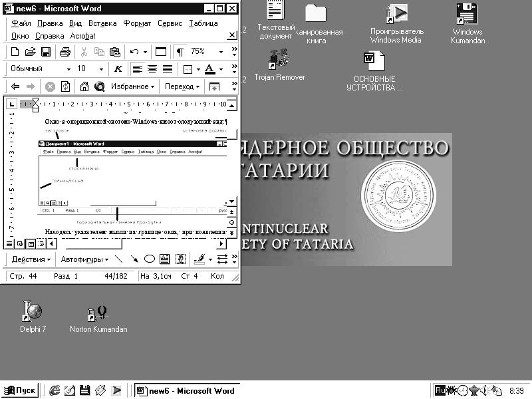Align text to the left
This screenshot has height=399, width=532.
point(137,69)
